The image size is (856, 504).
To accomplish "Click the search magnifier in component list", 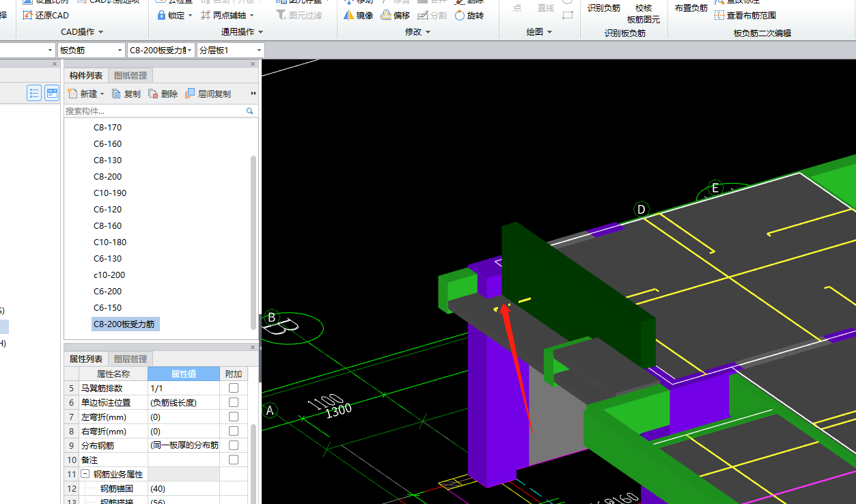I will pos(250,111).
